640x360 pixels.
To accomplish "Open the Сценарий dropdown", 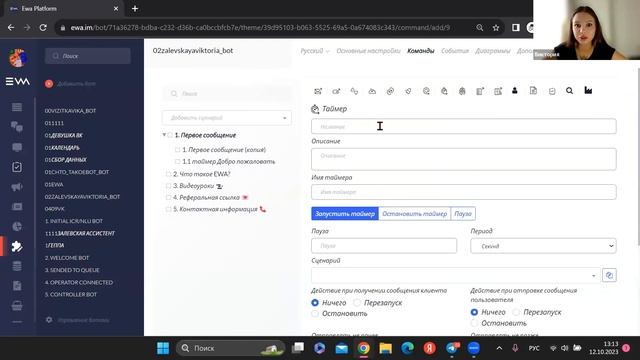I will tap(456, 276).
